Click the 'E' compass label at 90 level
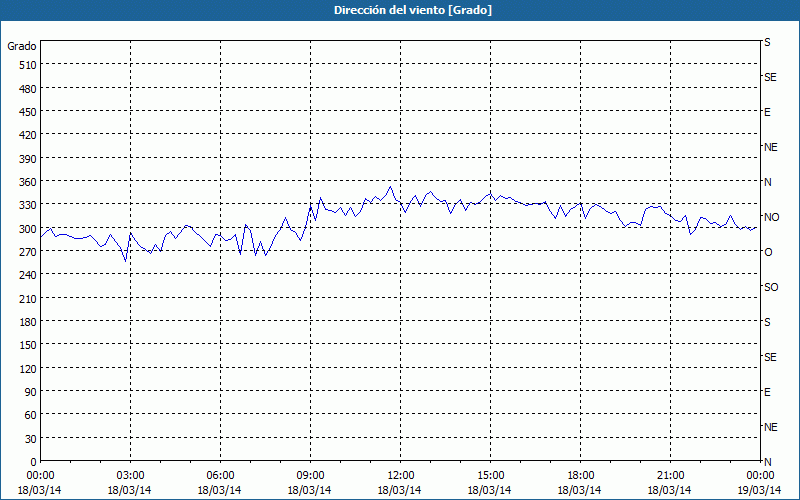 pyautogui.click(x=767, y=392)
